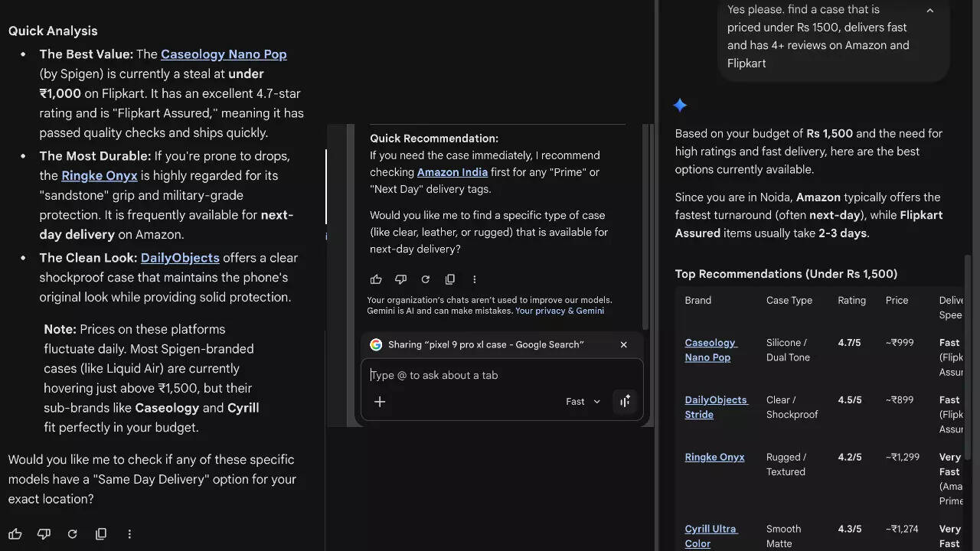Regenerate the left response with the refresh icon
The width and height of the screenshot is (980, 551).
coord(72,533)
